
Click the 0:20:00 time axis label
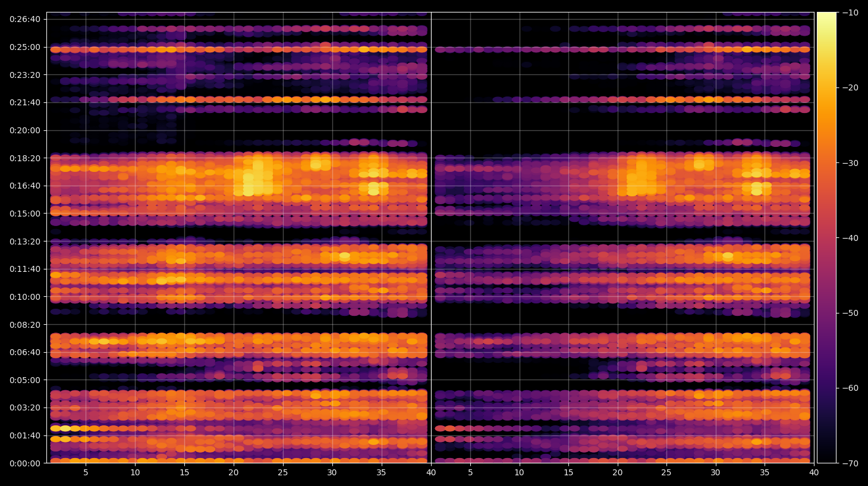tap(25, 130)
